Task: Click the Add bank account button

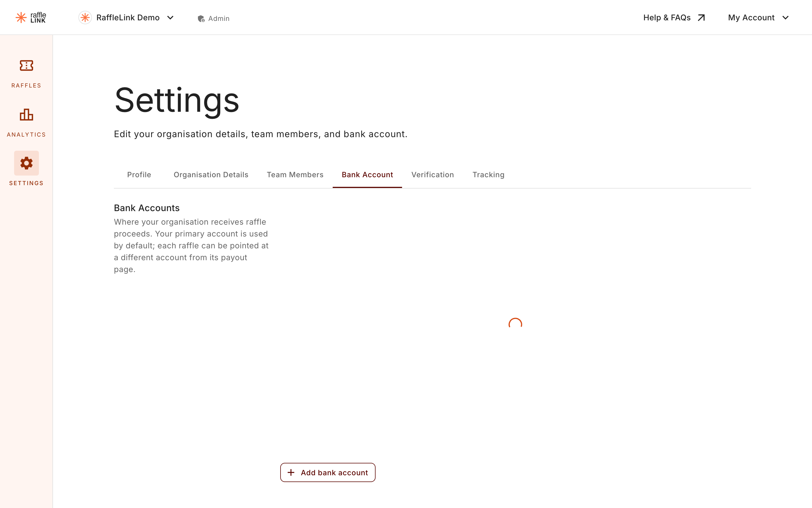Action: tap(328, 472)
